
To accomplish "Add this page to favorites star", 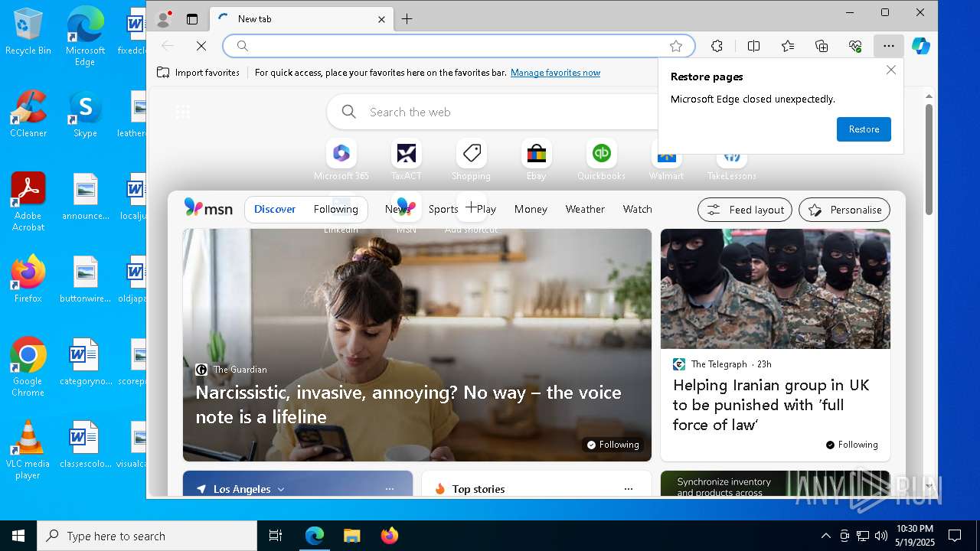I will click(x=676, y=46).
